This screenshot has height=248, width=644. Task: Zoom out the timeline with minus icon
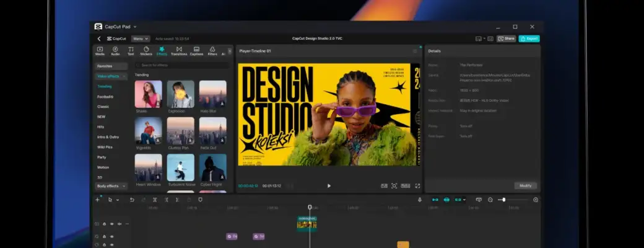(x=490, y=200)
